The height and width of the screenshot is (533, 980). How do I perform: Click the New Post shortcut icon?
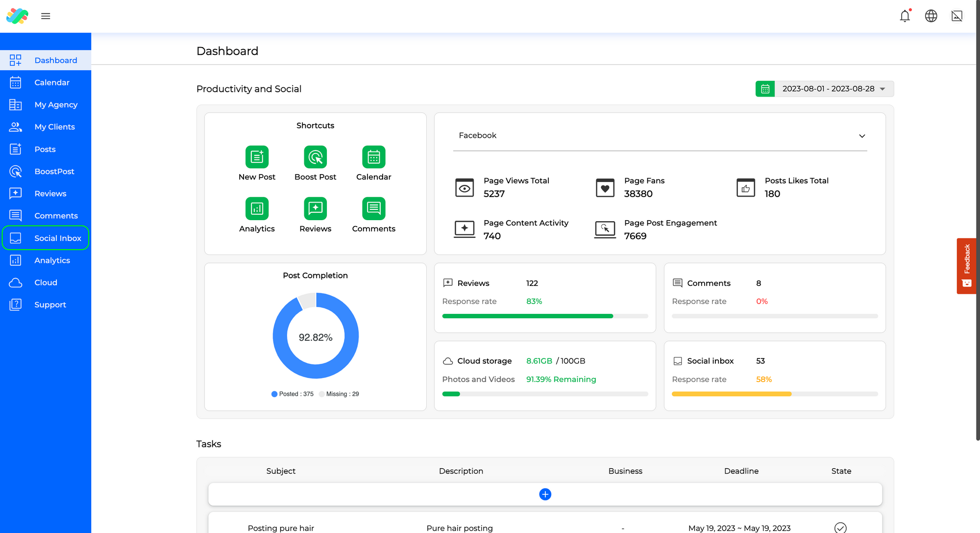coord(257,157)
